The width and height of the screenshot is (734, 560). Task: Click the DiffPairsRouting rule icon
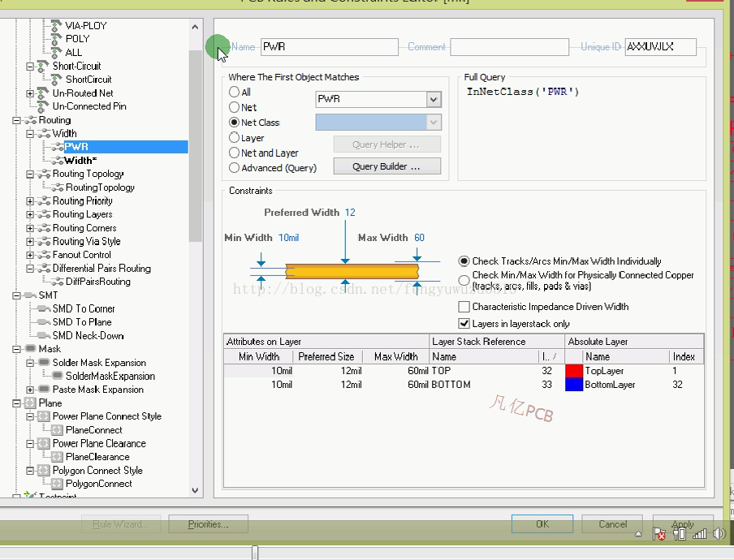[x=58, y=282]
